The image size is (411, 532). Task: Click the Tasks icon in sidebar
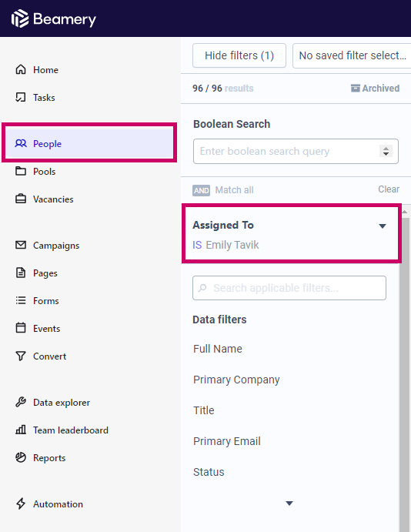coord(21,97)
